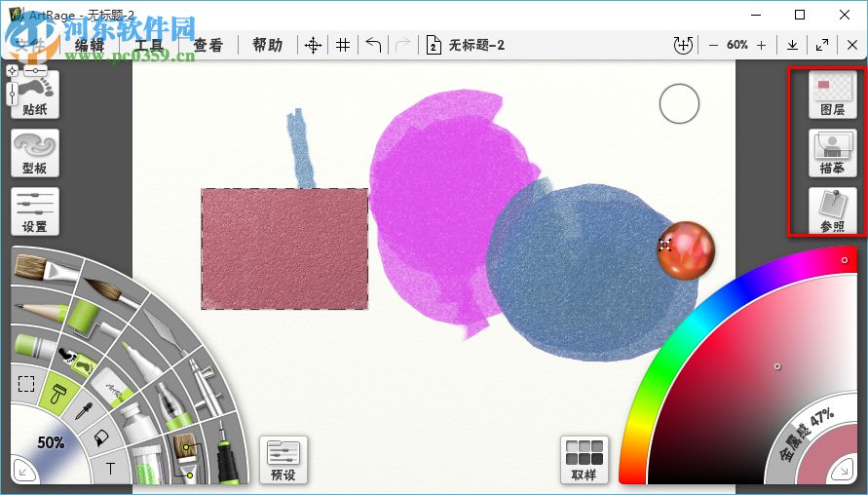
Task: Select the Paint Roller tool
Action: (x=92, y=320)
